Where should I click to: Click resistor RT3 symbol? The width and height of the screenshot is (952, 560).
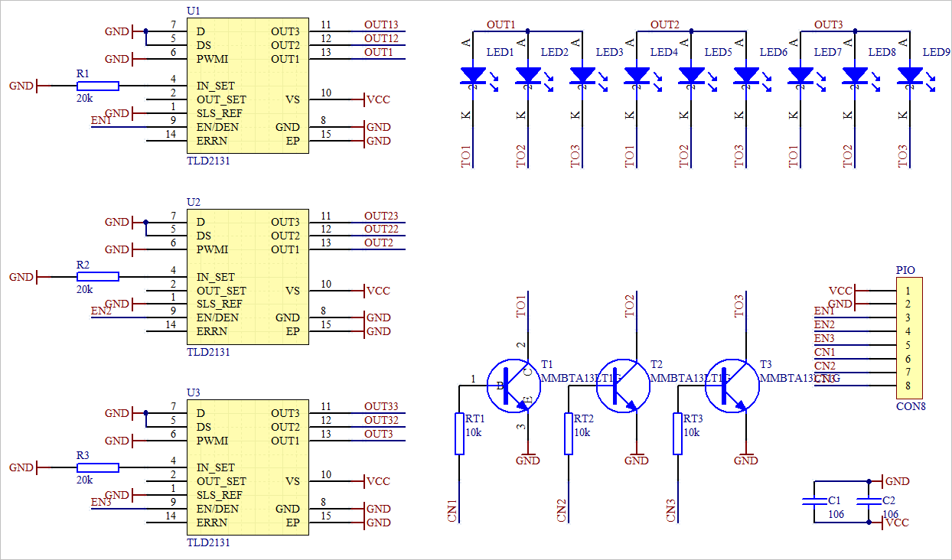click(677, 434)
